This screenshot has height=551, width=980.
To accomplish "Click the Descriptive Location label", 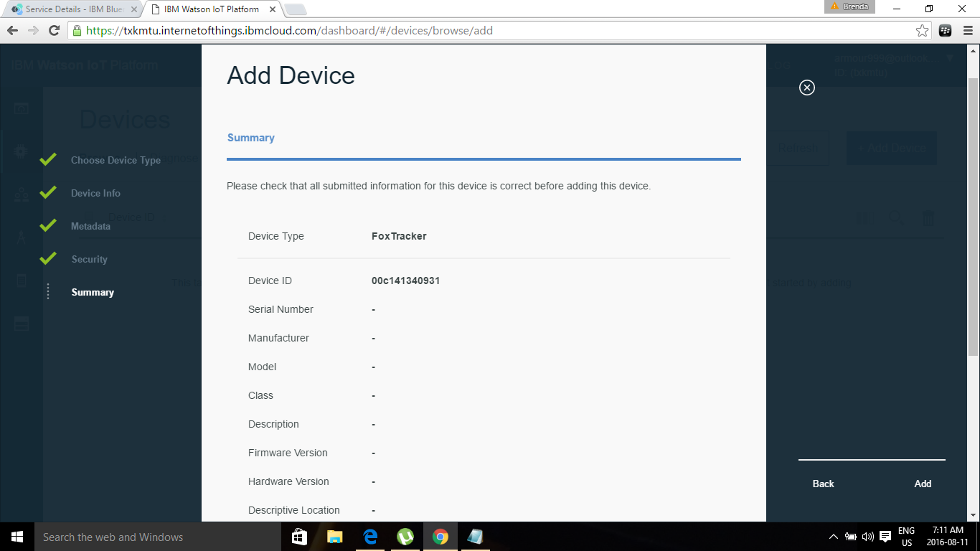I will [294, 510].
